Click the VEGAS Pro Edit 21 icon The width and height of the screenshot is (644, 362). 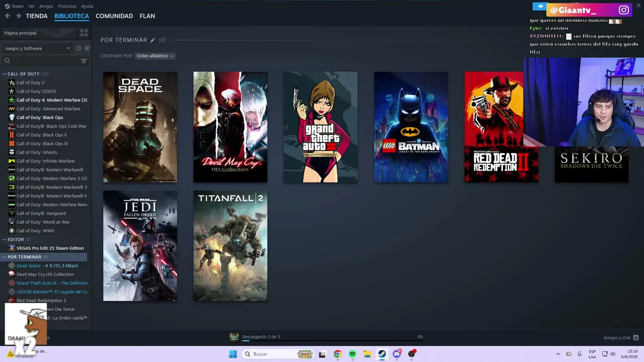coord(12,248)
